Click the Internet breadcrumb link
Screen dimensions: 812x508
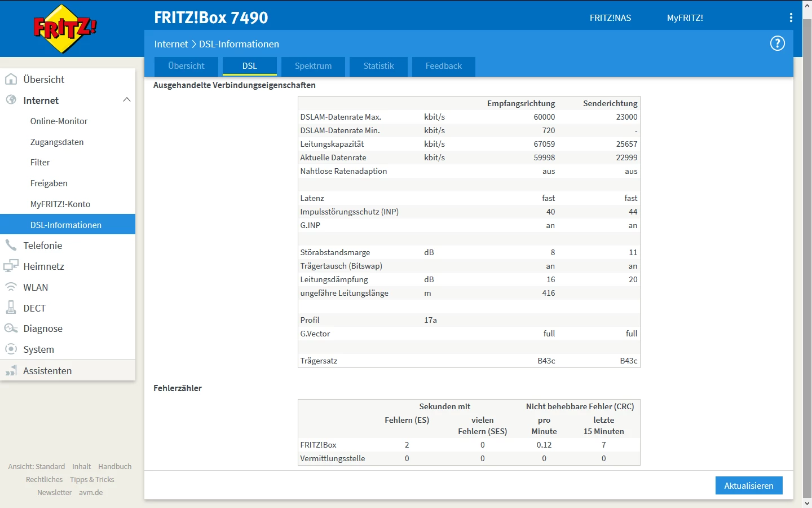(171, 44)
